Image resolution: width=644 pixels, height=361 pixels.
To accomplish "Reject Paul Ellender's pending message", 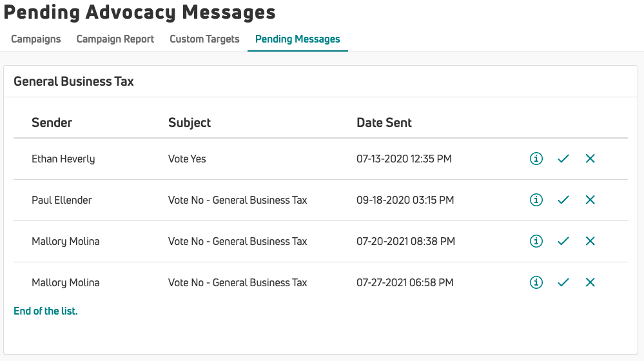I will coord(590,200).
